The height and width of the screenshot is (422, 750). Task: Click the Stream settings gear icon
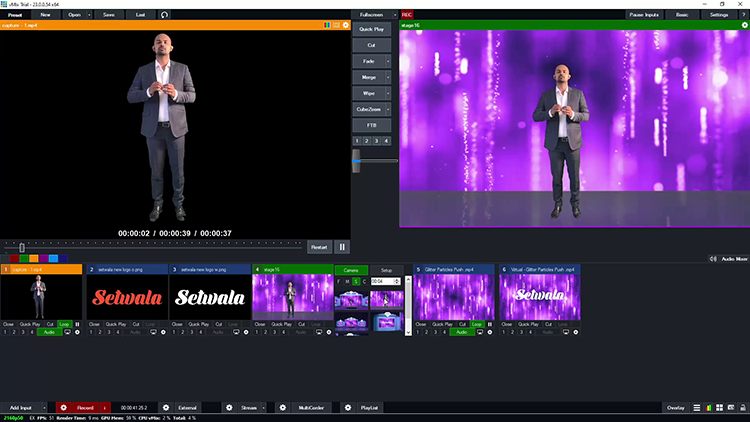click(x=229, y=408)
